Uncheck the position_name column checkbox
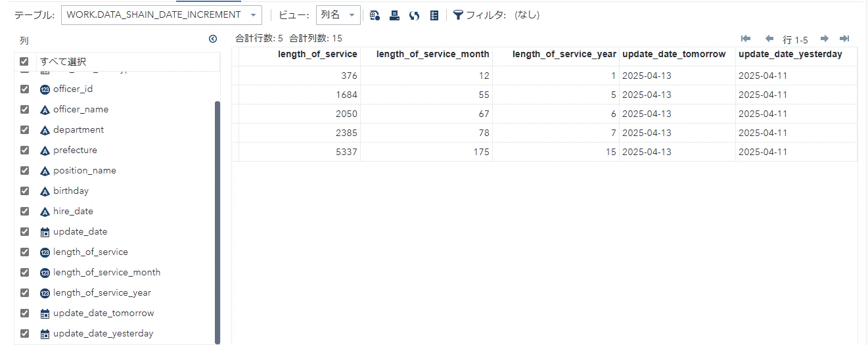The image size is (868, 345). 24,170
